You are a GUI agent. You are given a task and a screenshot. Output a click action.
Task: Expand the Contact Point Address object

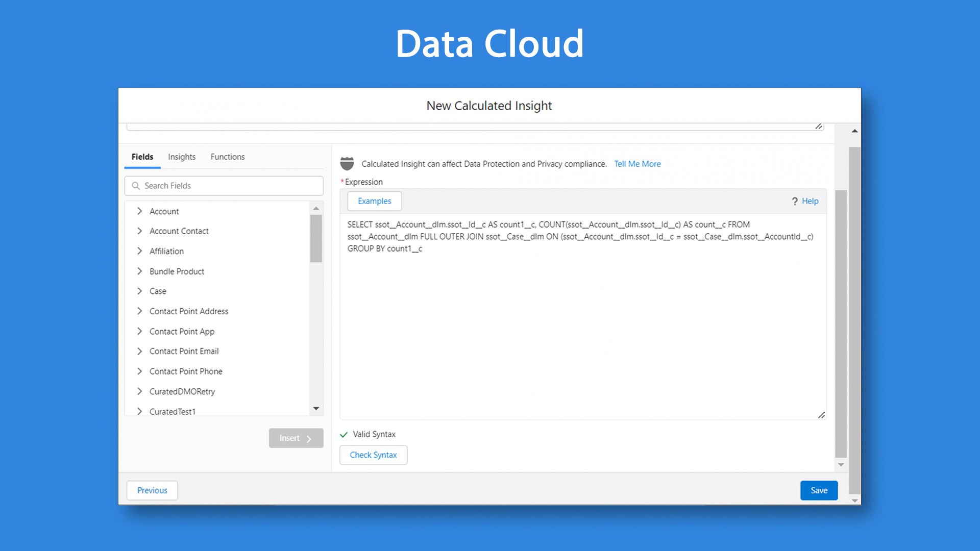(x=139, y=311)
